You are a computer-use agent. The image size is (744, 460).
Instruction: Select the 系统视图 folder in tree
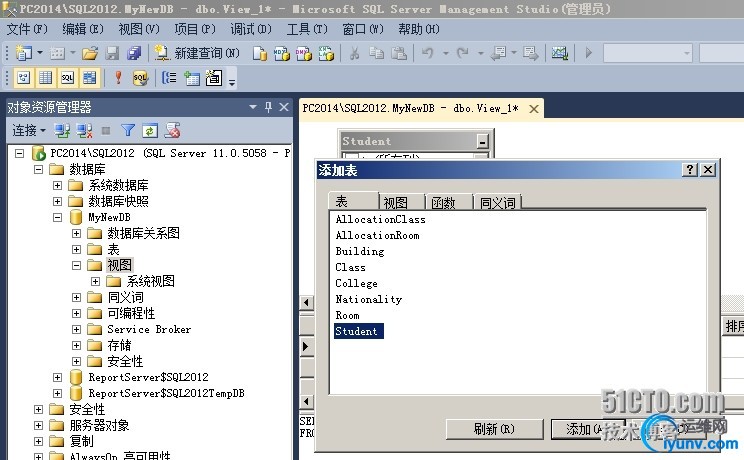coord(150,282)
